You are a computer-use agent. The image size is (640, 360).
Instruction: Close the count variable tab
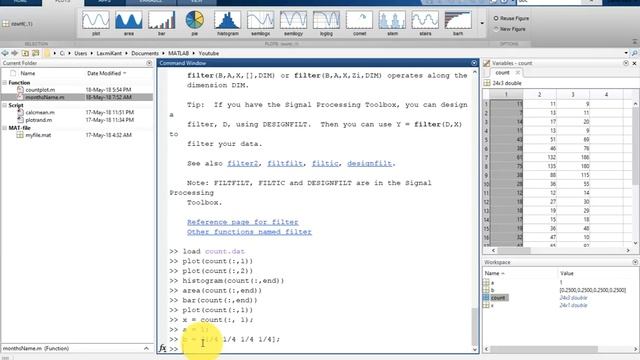[x=518, y=73]
